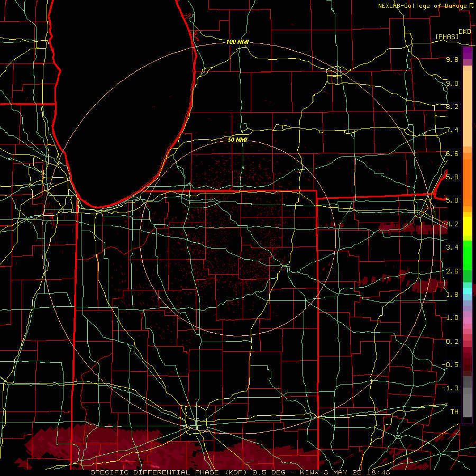
Task: Click the 5.8 value on the color scale
Action: pyautogui.click(x=452, y=177)
